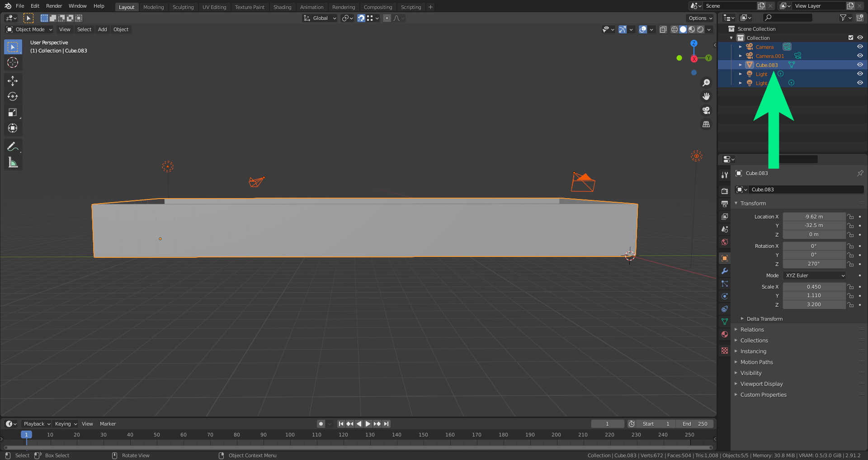The width and height of the screenshot is (868, 460).
Task: Choose the Scale tool
Action: point(13,113)
